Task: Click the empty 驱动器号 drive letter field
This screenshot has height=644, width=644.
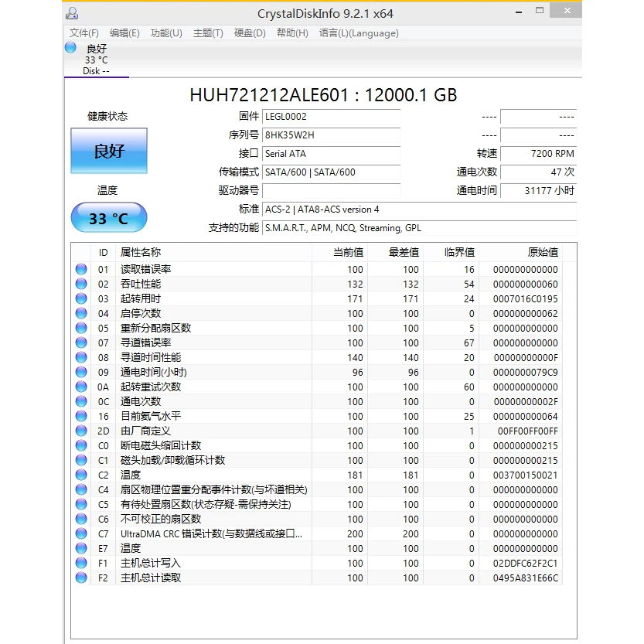Action: coord(331,190)
